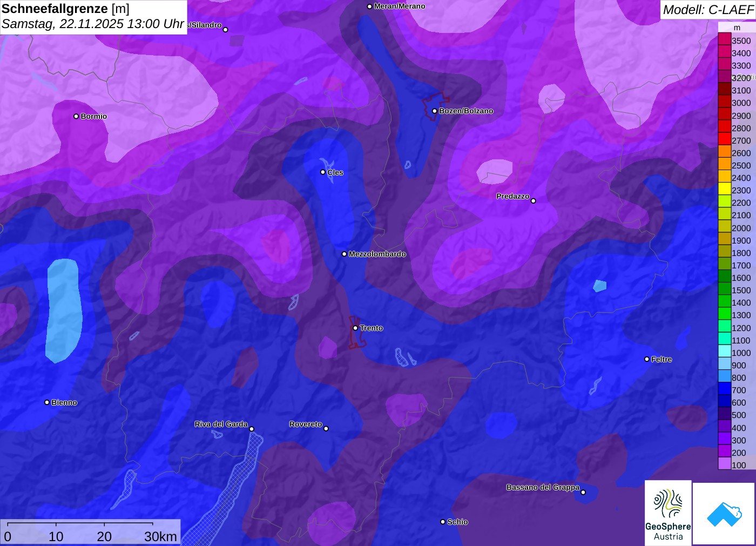Click the Rovereto marker dot

326,429
